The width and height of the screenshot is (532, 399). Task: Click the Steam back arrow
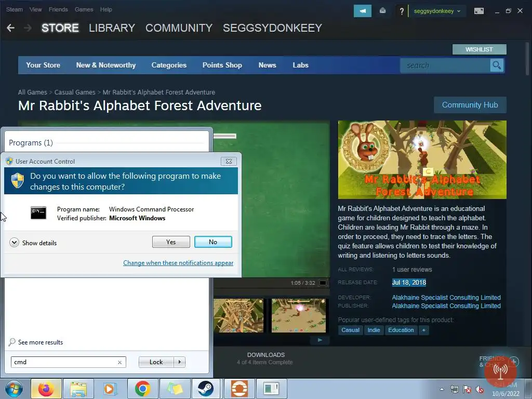[10, 28]
